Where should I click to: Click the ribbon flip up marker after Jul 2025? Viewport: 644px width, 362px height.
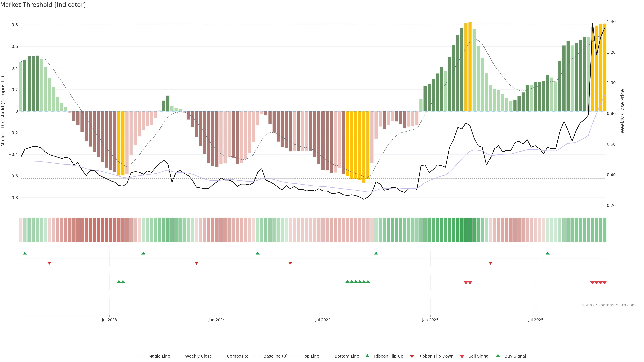(x=548, y=253)
